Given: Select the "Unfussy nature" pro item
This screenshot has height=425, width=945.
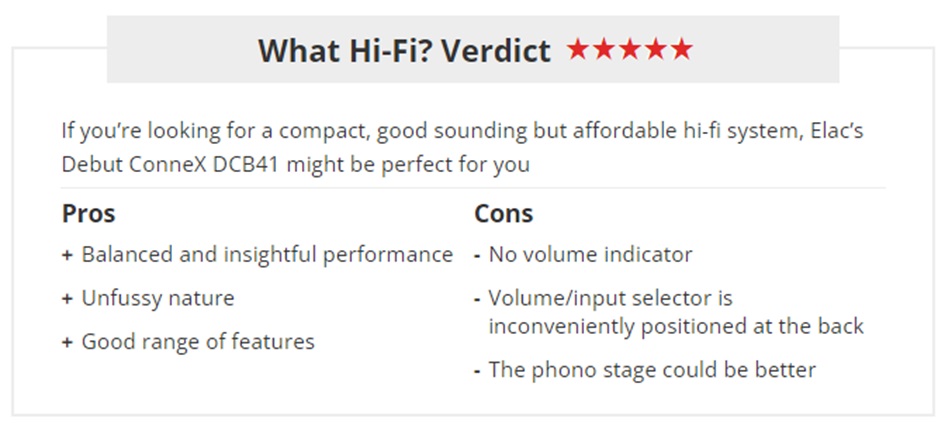Looking at the screenshot, I should [x=158, y=298].
